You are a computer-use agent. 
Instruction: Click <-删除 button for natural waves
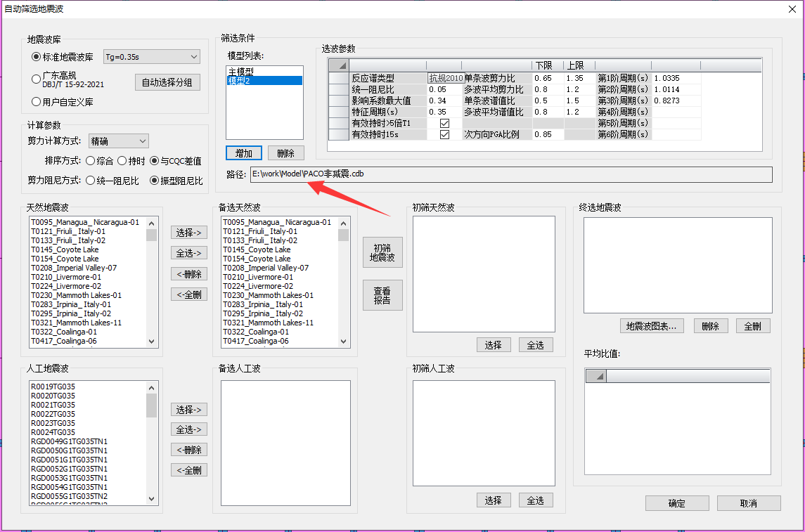pyautogui.click(x=189, y=274)
